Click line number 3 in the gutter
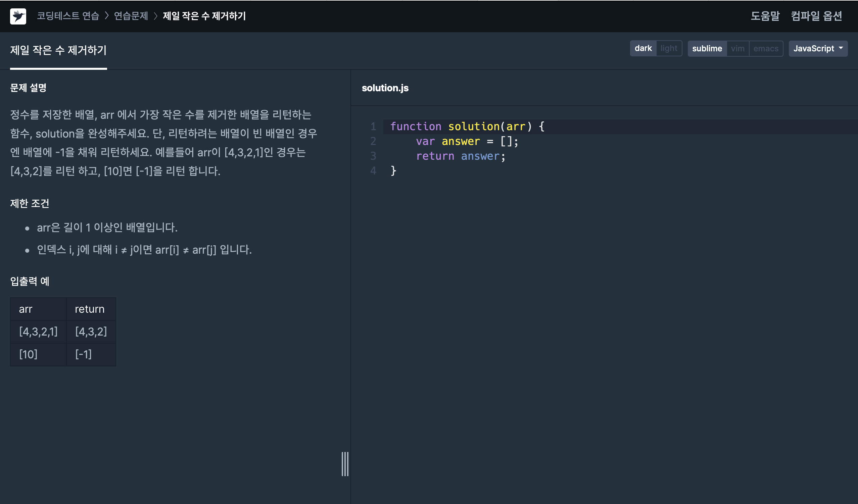Image resolution: width=858 pixels, height=504 pixels. coord(373,156)
